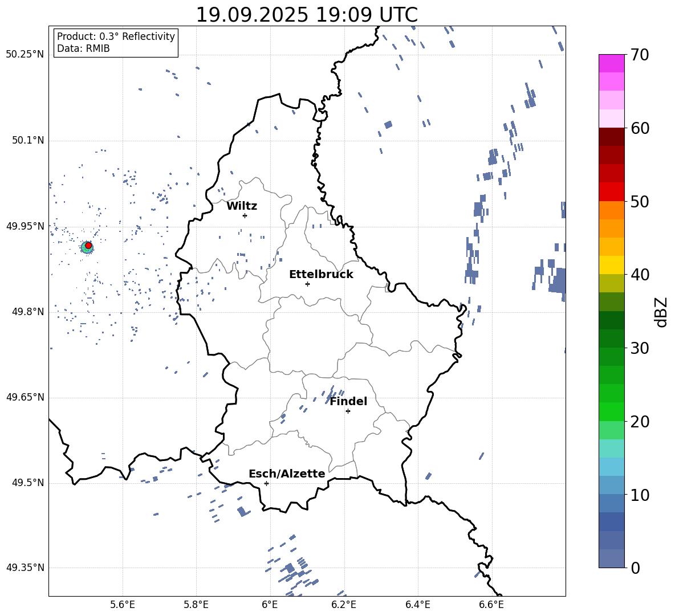Click the plot title 19.09.2025 19:09 UTC
Viewport: 675px width, 616px height.
(x=307, y=15)
